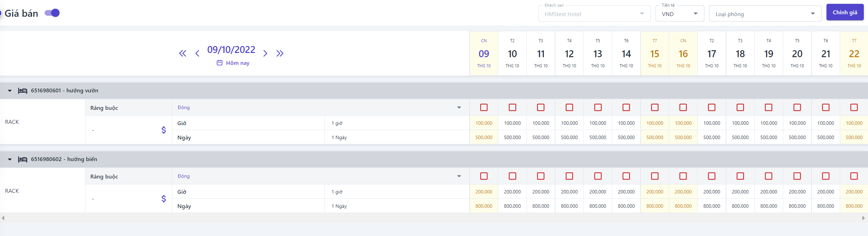Click the bed icon for room 6516980601
868x236 pixels.
pyautogui.click(x=23, y=91)
